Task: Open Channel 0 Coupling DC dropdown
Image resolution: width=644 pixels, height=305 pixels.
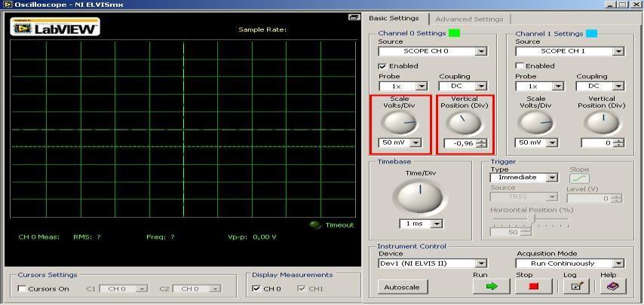Action: pyautogui.click(x=462, y=86)
